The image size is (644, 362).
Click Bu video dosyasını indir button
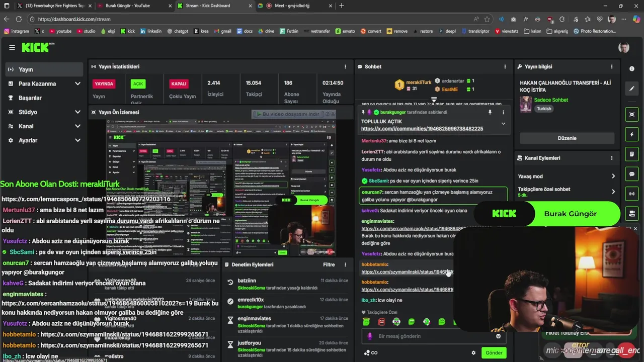pyautogui.click(x=289, y=114)
